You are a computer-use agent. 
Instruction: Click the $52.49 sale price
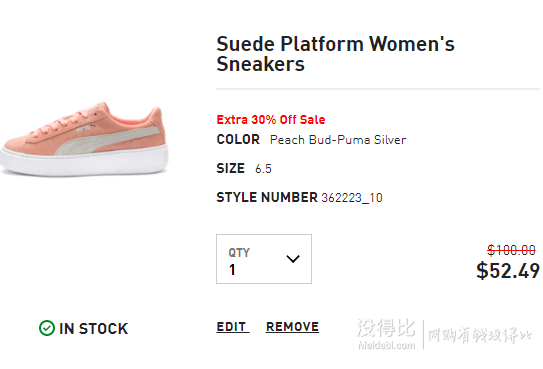click(508, 271)
